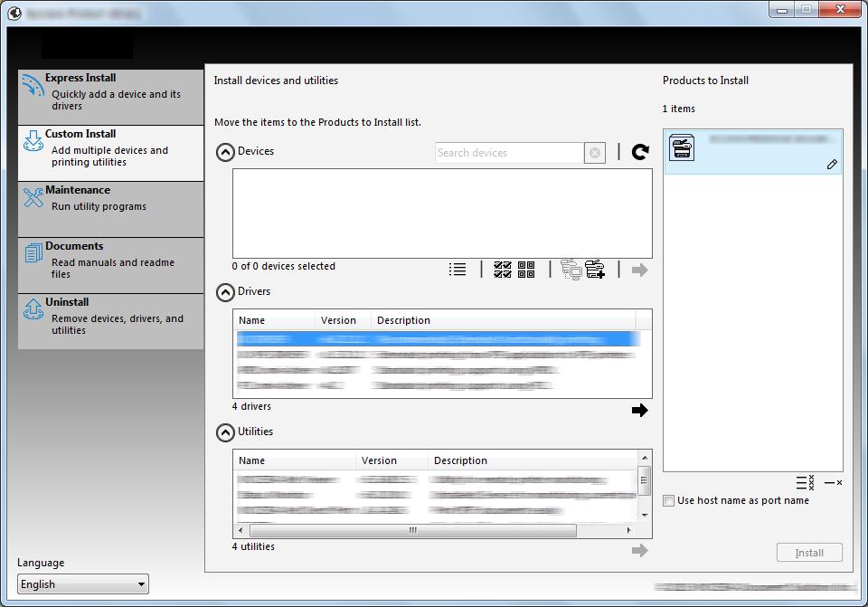This screenshot has height=607, width=868.
Task: Open the Documents section
Action: 110,265
